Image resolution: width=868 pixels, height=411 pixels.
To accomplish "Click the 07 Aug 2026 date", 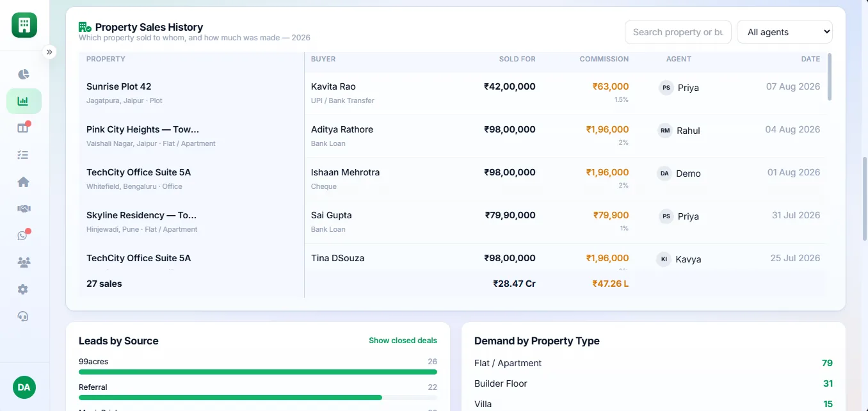I will [793, 86].
